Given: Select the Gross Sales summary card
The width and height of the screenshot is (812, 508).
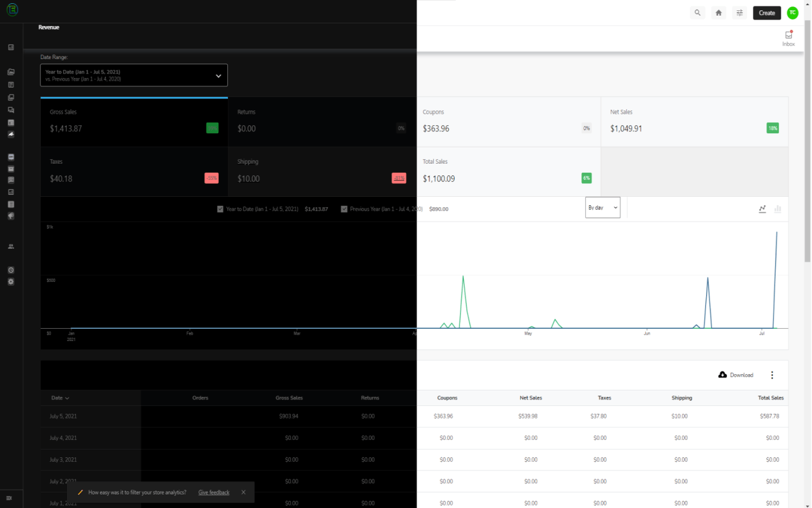Looking at the screenshot, I should coord(134,122).
